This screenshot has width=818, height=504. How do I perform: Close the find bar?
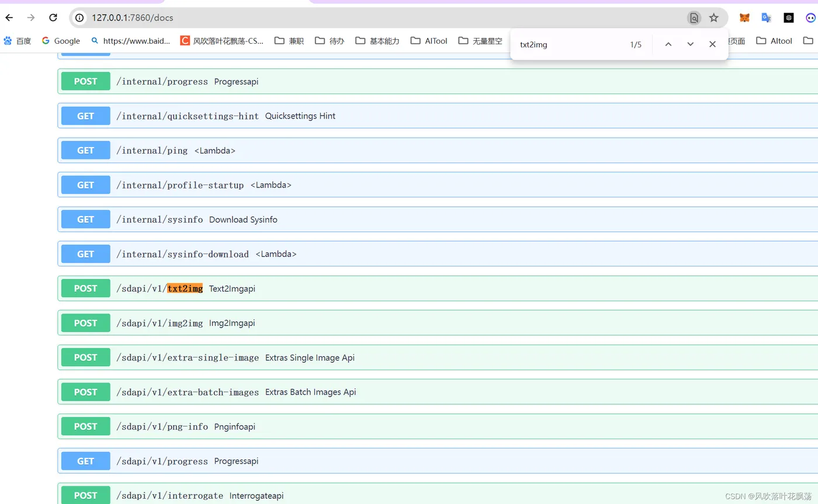pos(712,44)
